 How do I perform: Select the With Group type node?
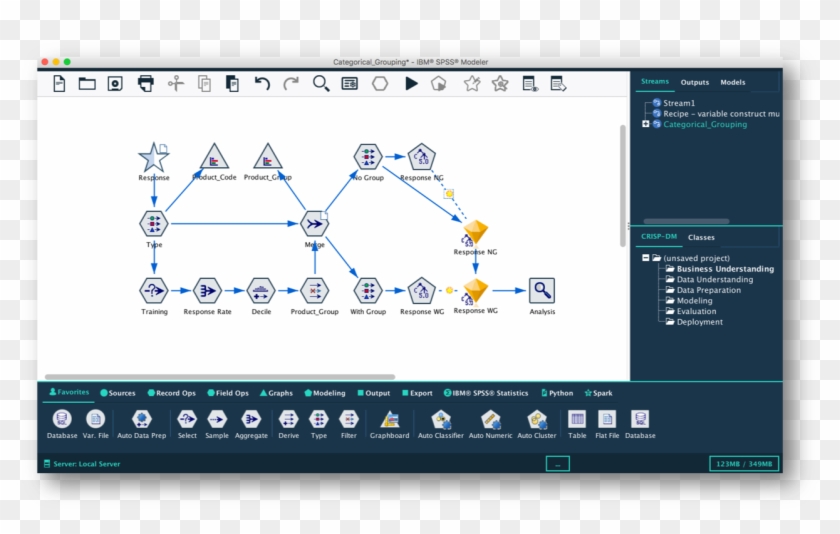tap(368, 291)
